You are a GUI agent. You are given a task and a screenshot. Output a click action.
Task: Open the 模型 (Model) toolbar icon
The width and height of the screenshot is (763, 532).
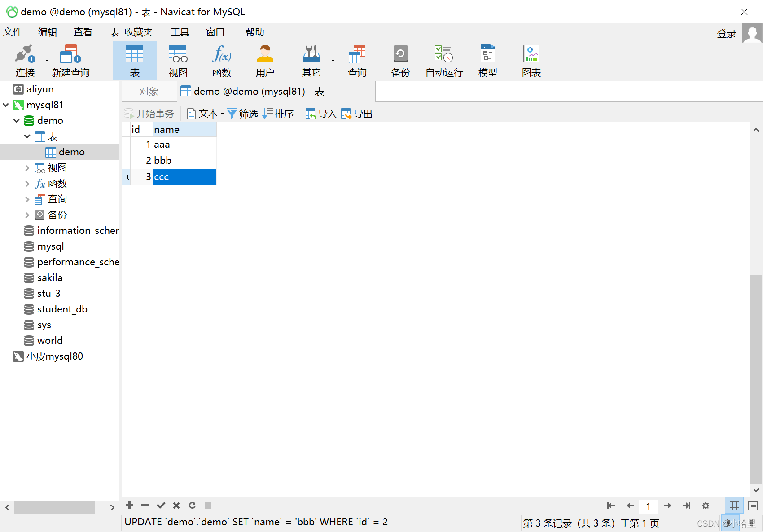(x=488, y=61)
